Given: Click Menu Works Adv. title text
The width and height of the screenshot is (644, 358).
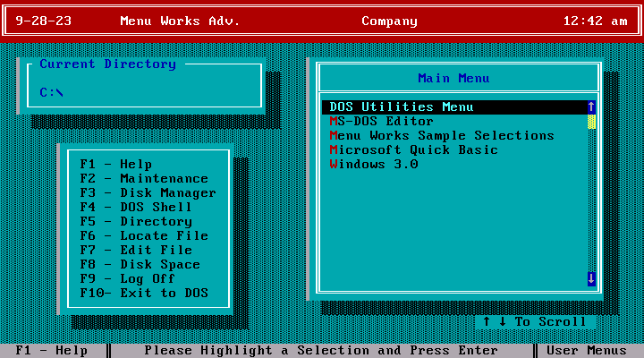Looking at the screenshot, I should pos(180,21).
